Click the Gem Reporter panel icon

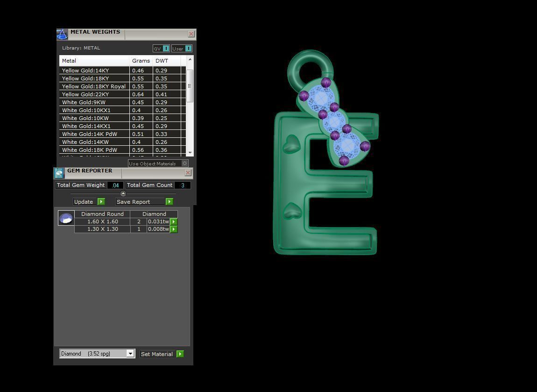click(x=59, y=173)
